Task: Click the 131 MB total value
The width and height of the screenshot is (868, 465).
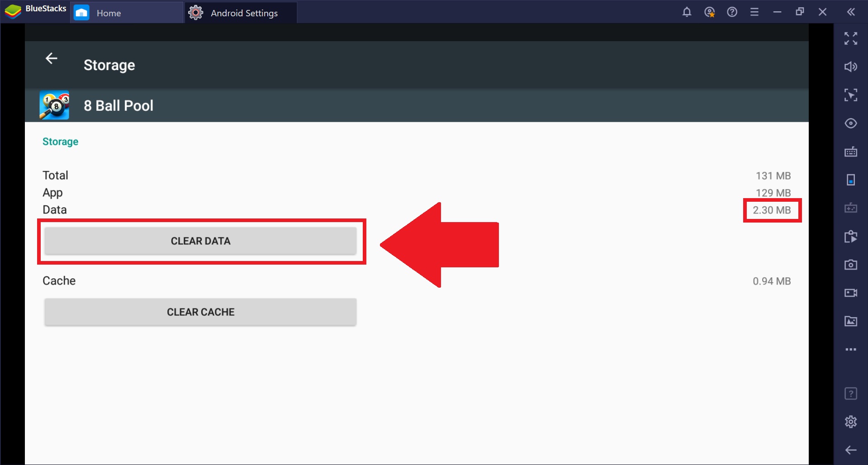Action: point(773,176)
